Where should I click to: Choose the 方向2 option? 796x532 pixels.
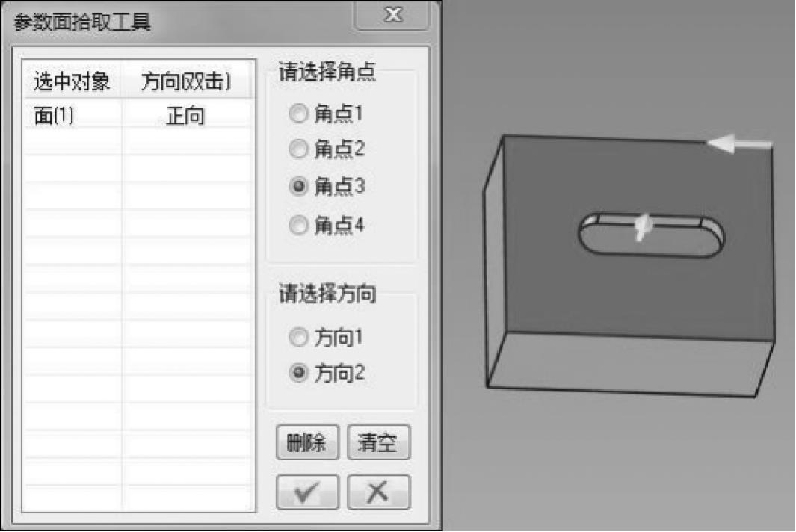tap(298, 373)
